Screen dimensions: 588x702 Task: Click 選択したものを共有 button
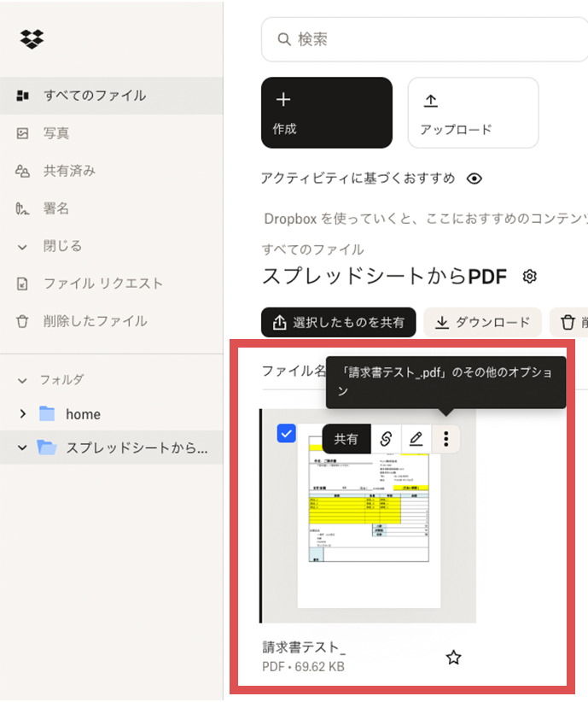tap(338, 322)
